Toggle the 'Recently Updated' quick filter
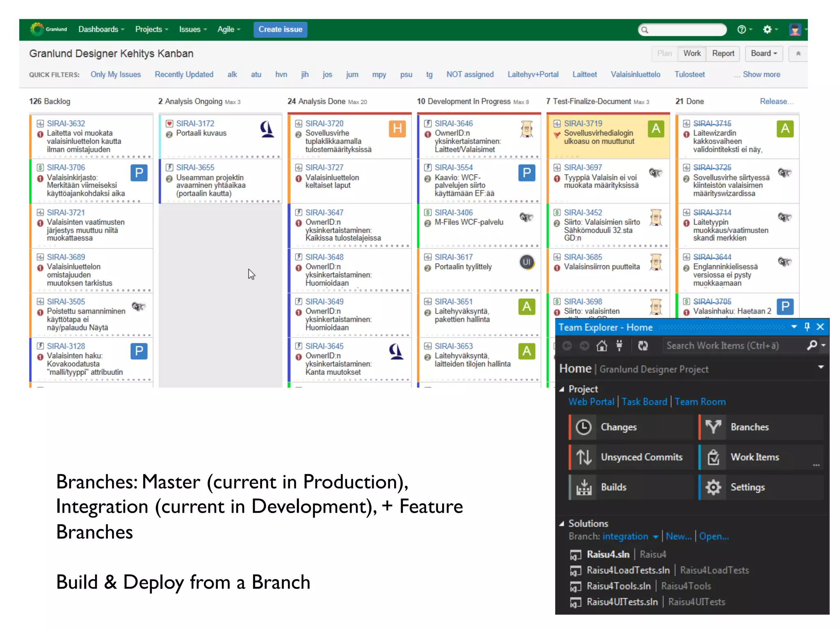This screenshot has width=840, height=630. tap(184, 74)
